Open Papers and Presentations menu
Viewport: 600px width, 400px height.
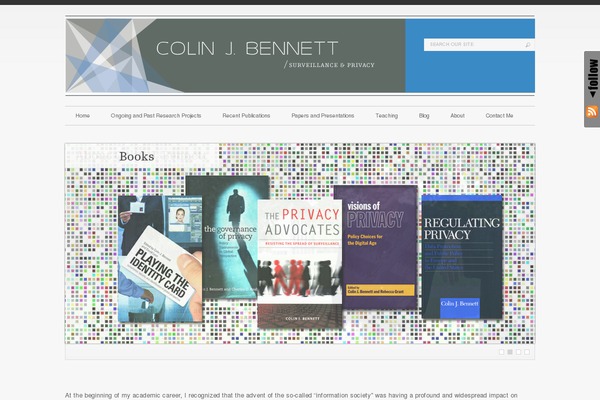323,116
